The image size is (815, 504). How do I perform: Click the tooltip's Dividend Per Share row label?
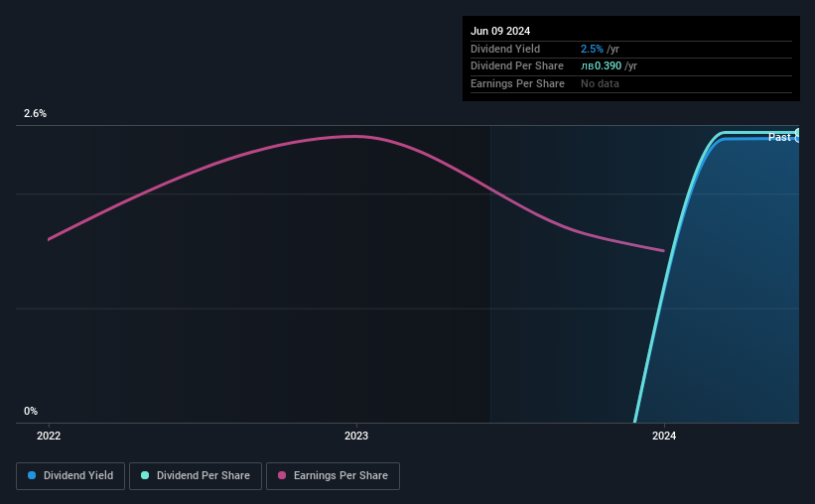[x=516, y=66]
